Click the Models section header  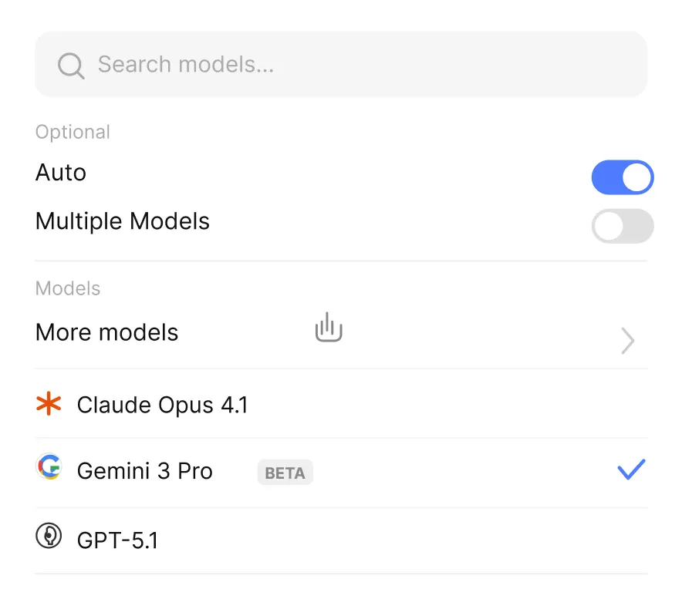tap(68, 288)
